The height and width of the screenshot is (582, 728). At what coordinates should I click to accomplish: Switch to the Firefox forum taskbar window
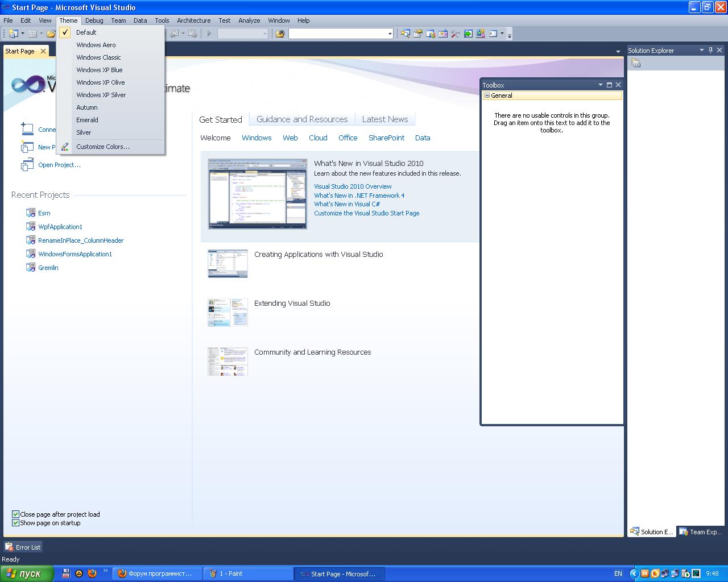[x=157, y=574]
